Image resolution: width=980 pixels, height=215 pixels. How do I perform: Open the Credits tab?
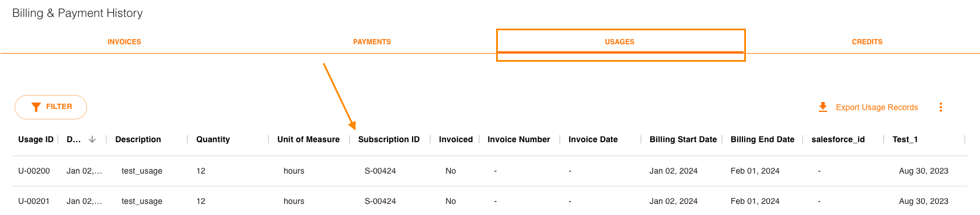[x=867, y=42]
